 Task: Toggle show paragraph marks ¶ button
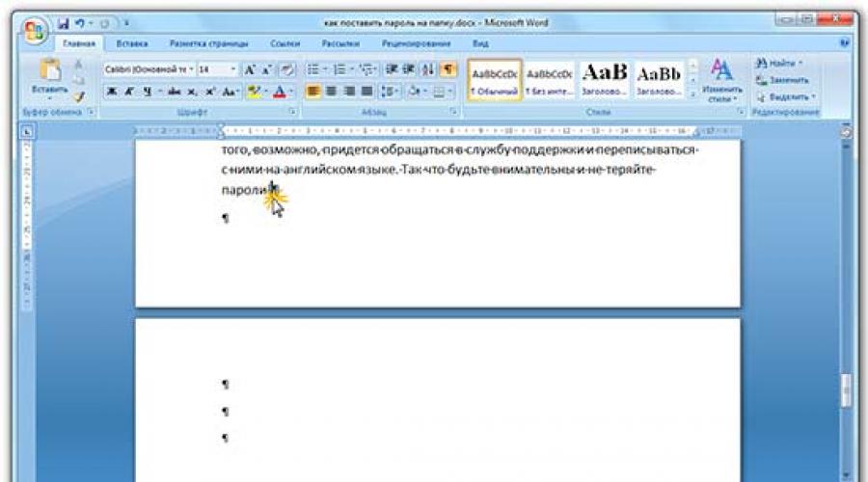click(x=448, y=69)
